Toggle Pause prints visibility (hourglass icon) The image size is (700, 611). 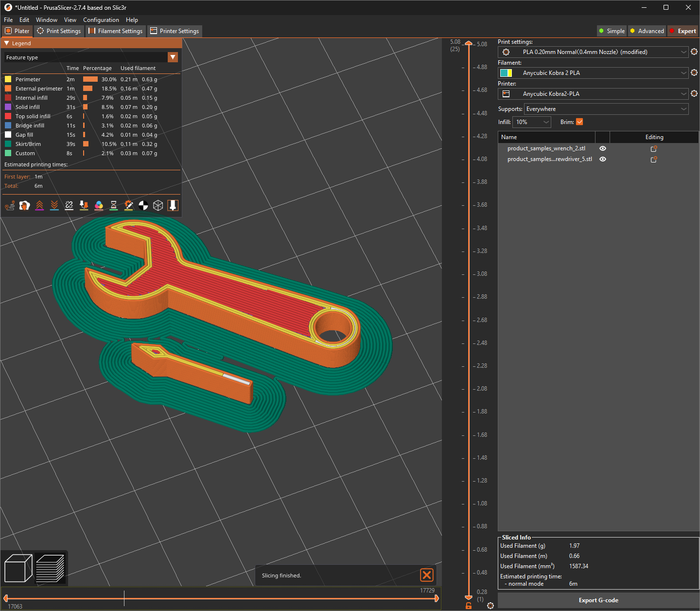coord(114,205)
